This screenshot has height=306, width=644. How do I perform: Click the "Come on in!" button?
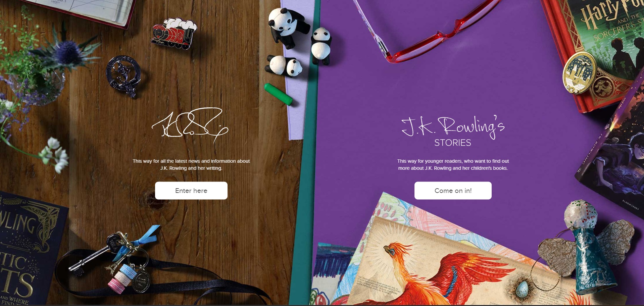tap(453, 191)
